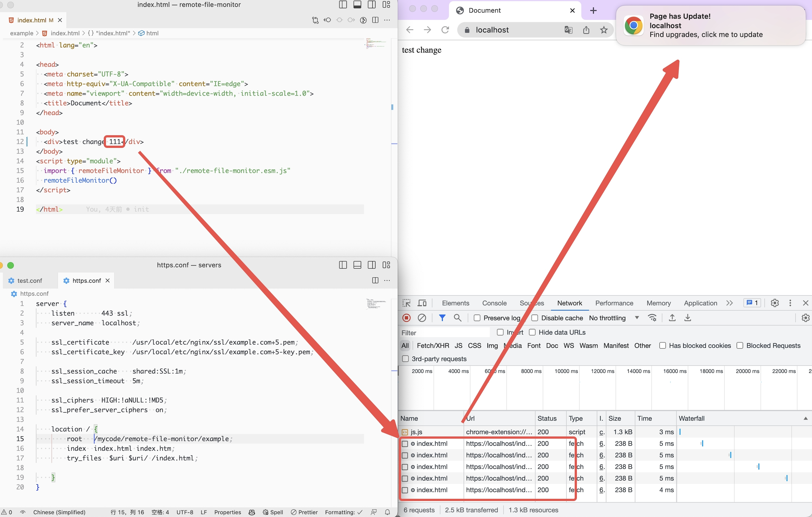Viewport: 812px width, 517px height.
Task: Reload the localhost page
Action: tap(445, 30)
